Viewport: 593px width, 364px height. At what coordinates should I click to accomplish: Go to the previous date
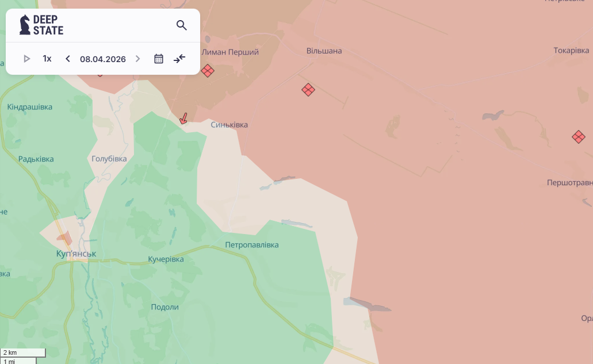click(x=68, y=59)
